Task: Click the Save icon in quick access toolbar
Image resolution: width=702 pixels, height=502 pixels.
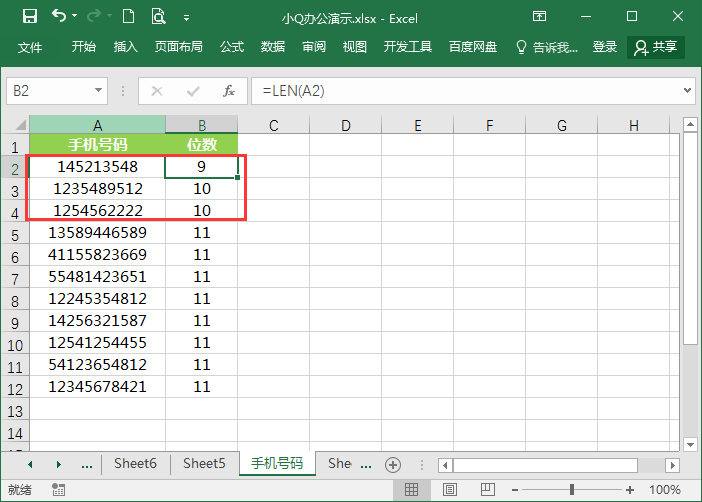Action: coord(30,17)
